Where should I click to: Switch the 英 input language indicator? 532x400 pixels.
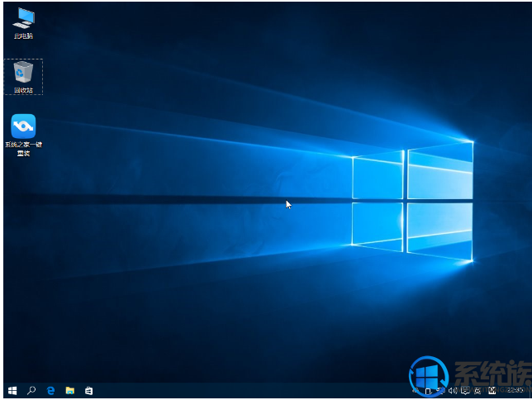(477, 391)
